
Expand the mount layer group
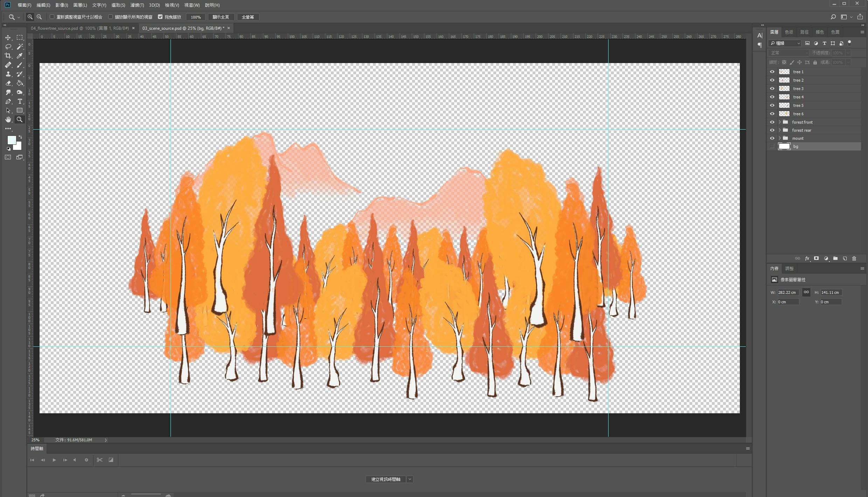pos(780,138)
